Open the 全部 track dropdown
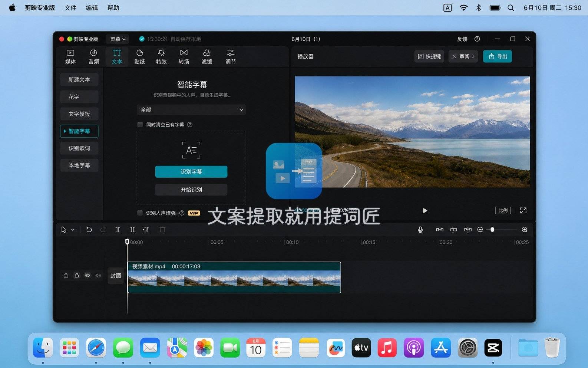The image size is (588, 368). point(191,110)
